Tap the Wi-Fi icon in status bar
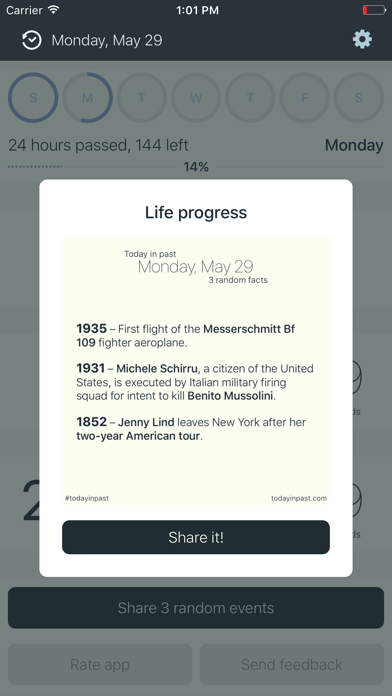 [54, 10]
